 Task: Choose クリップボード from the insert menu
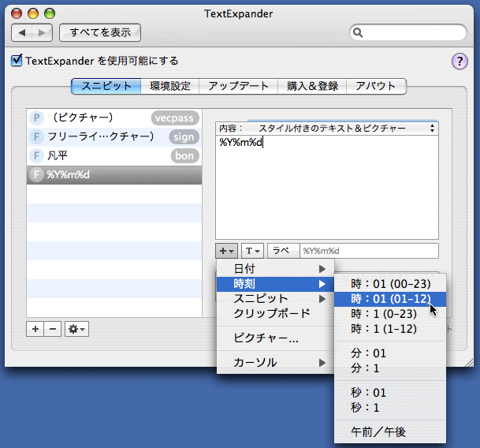click(x=276, y=313)
